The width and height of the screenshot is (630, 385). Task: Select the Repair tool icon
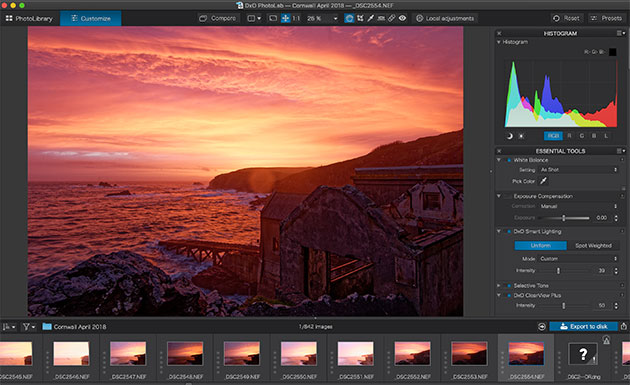point(391,18)
